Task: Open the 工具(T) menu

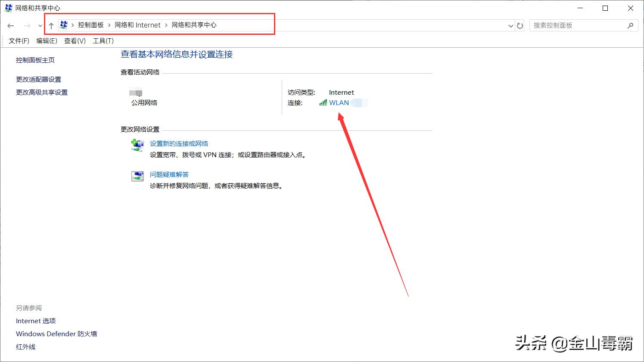Action: click(x=102, y=40)
